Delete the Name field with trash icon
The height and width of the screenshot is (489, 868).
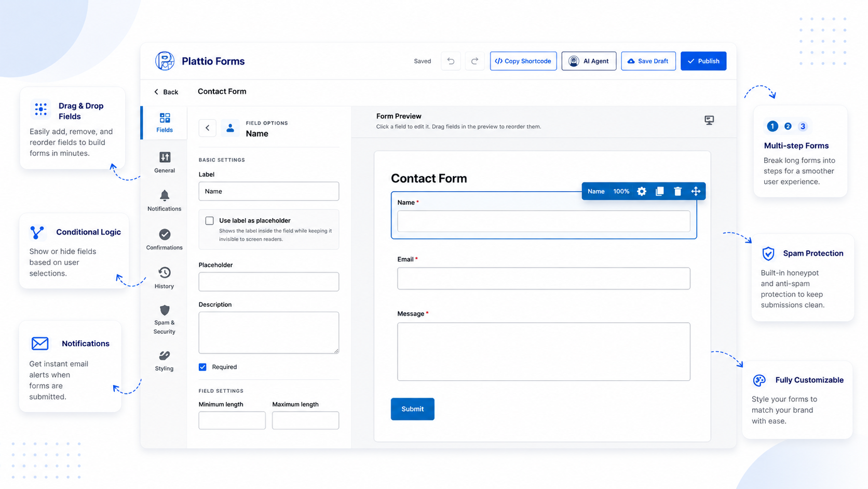[677, 191]
